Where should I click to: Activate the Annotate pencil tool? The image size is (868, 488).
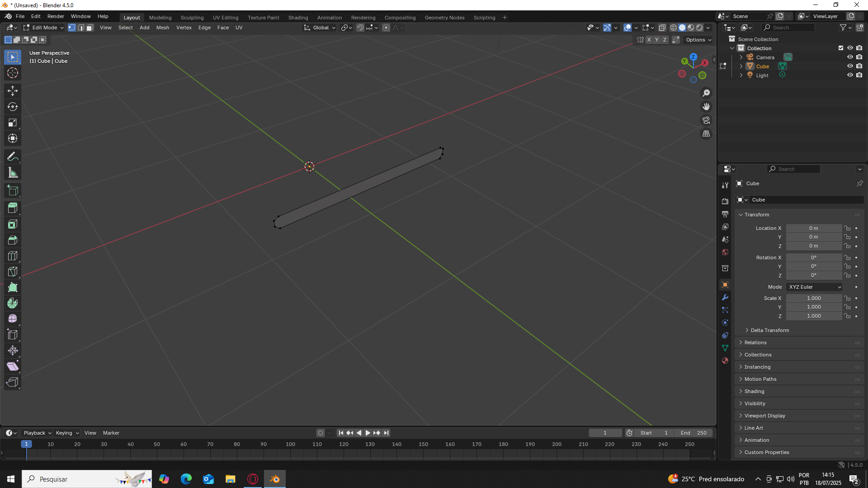[13, 157]
